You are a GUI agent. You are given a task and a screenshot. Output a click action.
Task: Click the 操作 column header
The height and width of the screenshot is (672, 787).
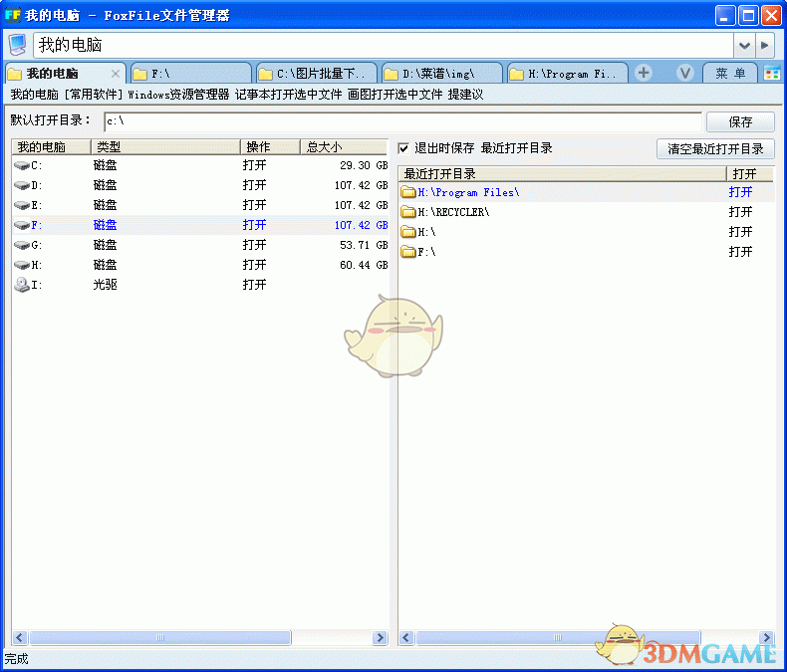(x=270, y=147)
